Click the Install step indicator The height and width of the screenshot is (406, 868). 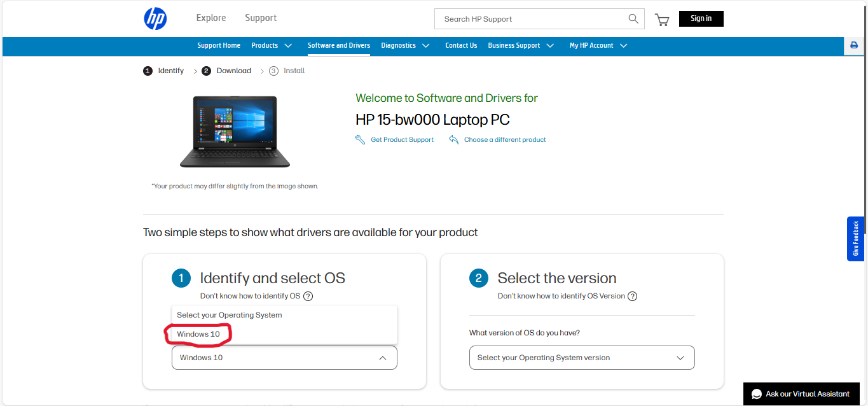(287, 71)
